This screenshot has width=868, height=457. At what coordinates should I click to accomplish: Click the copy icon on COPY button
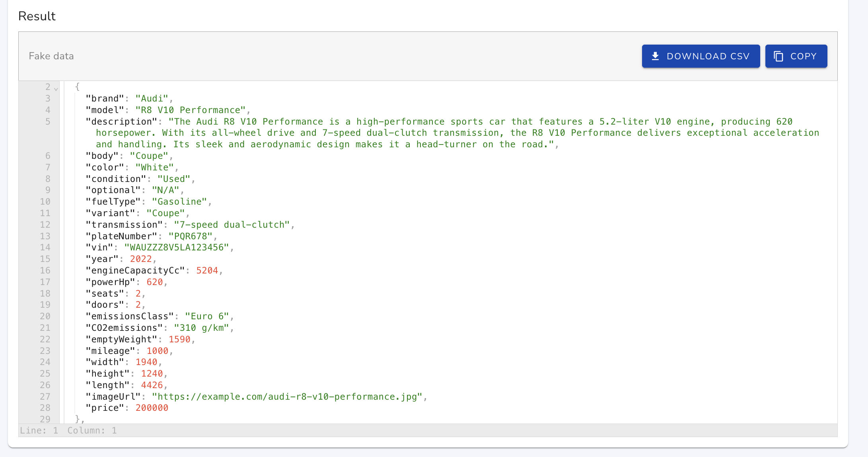[x=779, y=56]
